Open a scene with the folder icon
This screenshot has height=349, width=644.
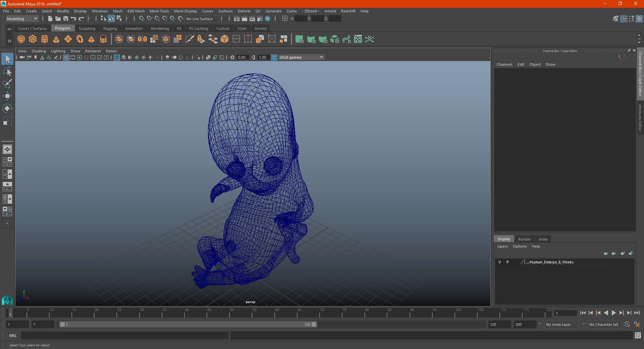tap(58, 19)
